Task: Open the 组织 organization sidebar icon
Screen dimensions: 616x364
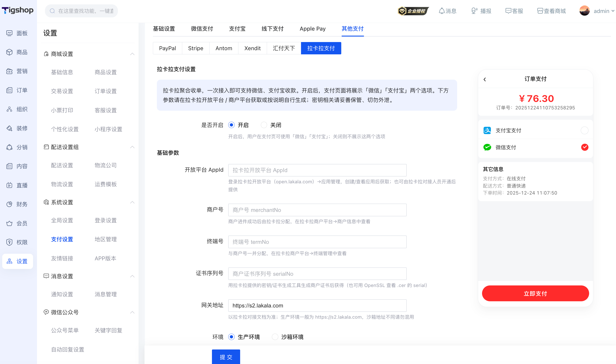Action: coord(9,109)
